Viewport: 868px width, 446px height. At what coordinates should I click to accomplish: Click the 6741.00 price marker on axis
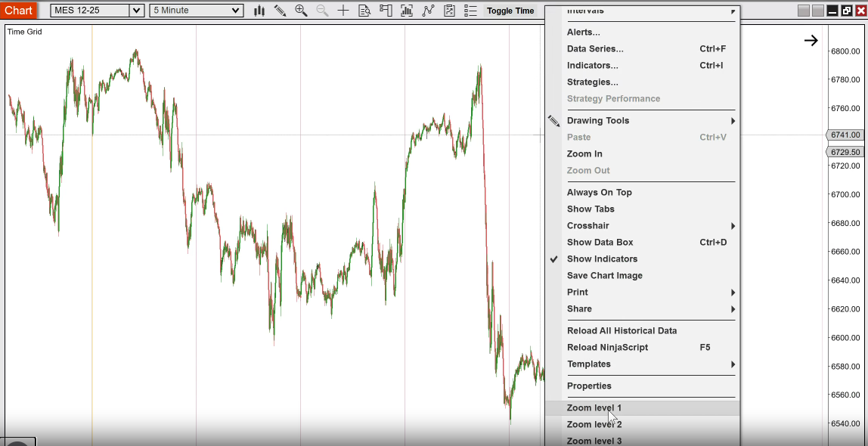(845, 135)
